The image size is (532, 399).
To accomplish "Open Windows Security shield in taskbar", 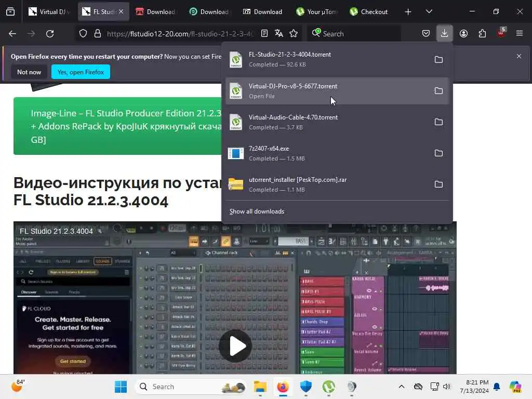I will 305,387.
